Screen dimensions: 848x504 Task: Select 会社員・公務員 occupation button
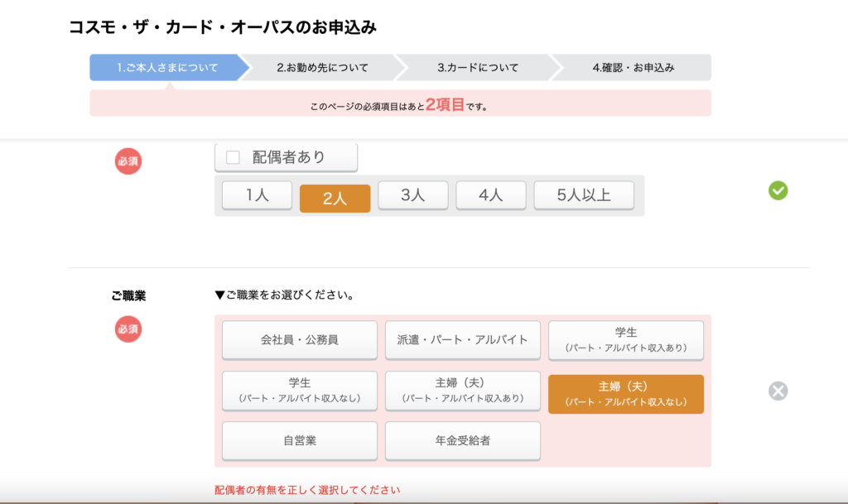[299, 340]
